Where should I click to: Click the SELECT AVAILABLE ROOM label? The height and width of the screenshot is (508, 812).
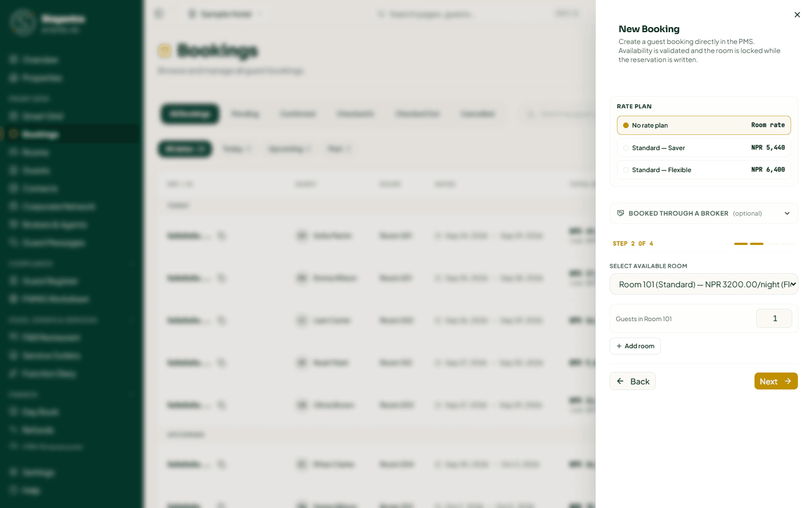tap(648, 266)
